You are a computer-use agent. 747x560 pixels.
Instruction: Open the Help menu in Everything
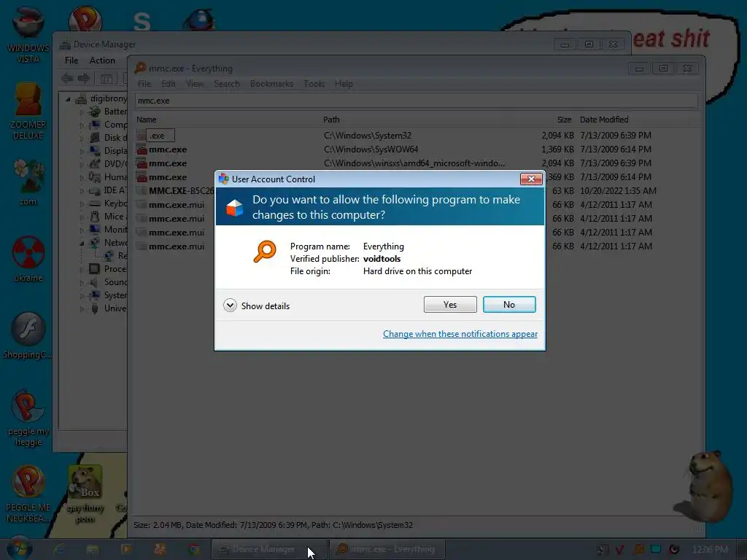[x=344, y=84]
